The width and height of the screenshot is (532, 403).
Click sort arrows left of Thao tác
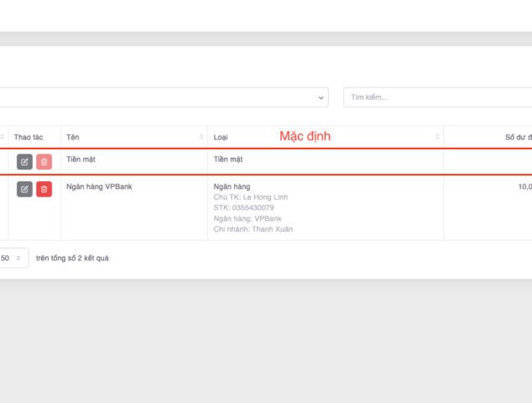tap(3, 137)
